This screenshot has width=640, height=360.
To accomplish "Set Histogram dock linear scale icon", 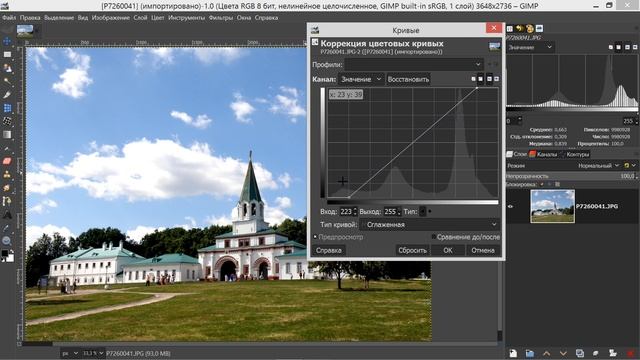I will pos(627,47).
